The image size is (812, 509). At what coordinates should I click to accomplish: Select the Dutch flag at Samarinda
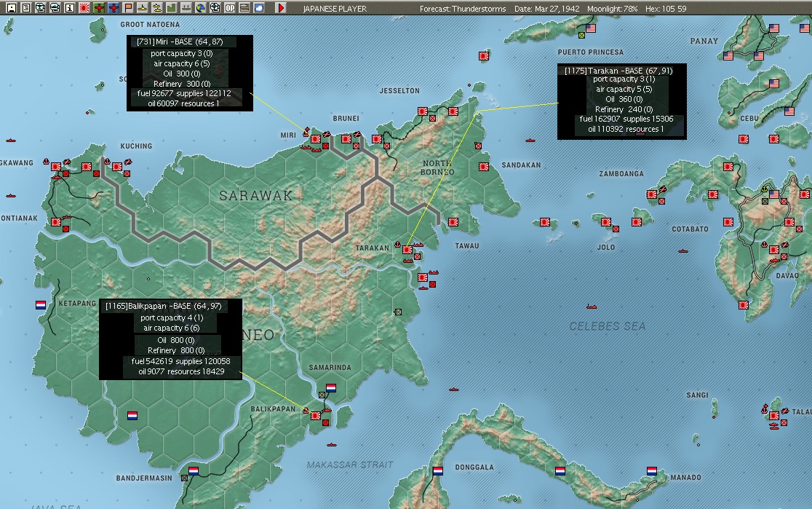(331, 387)
